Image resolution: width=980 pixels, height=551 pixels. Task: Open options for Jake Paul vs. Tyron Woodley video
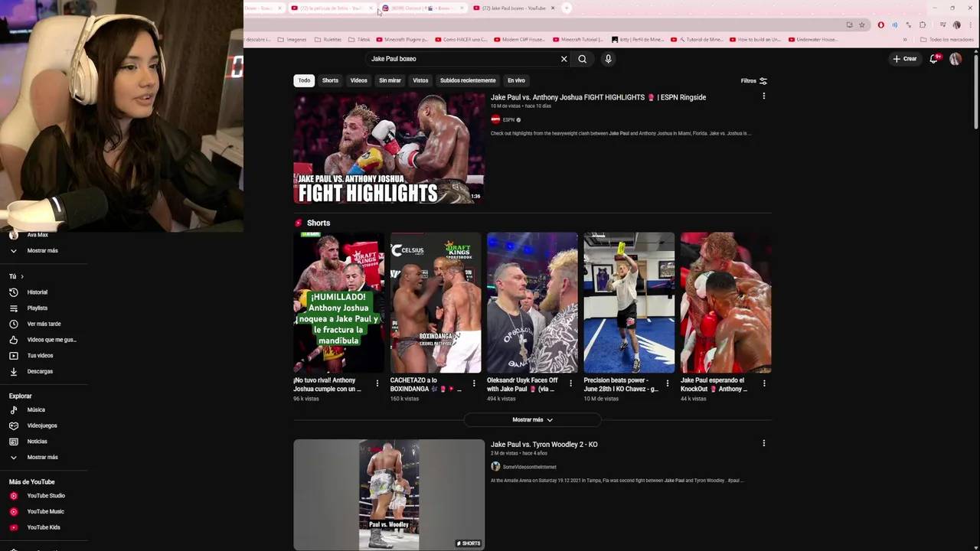tap(763, 443)
